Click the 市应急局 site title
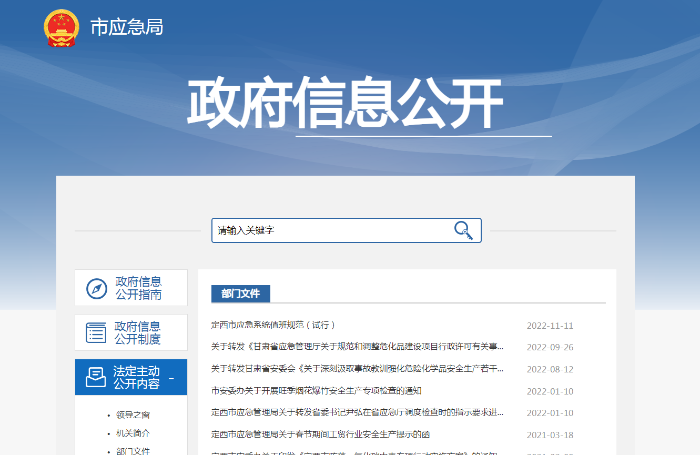This screenshot has width=700, height=455. click(x=127, y=28)
